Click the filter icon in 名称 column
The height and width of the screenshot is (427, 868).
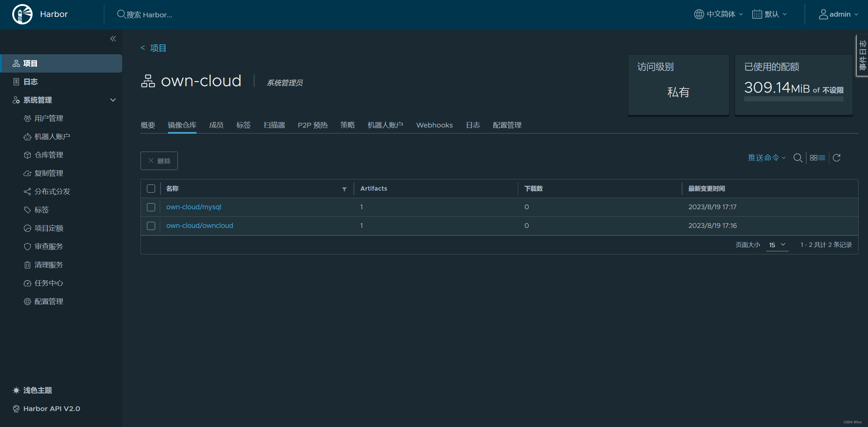pos(344,189)
